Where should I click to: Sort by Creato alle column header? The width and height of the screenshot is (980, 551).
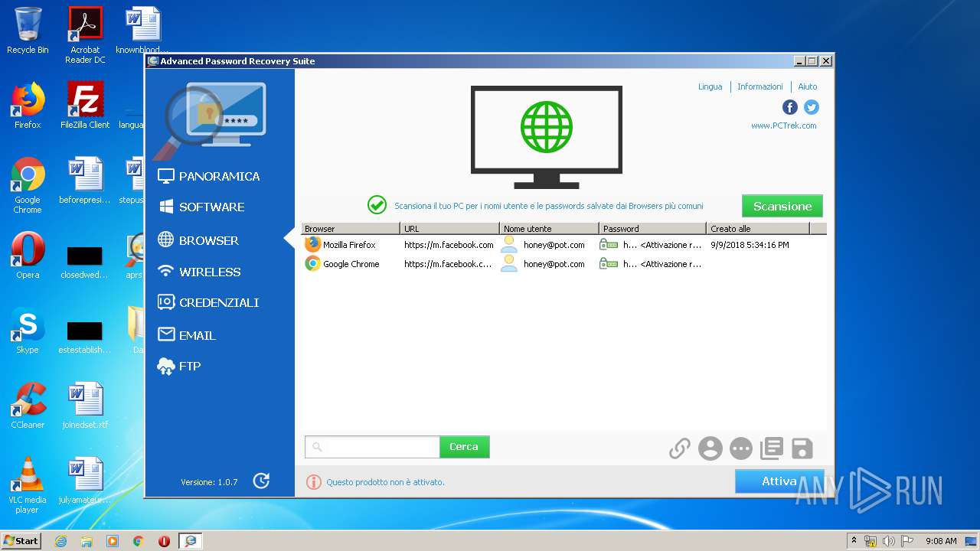click(758, 228)
